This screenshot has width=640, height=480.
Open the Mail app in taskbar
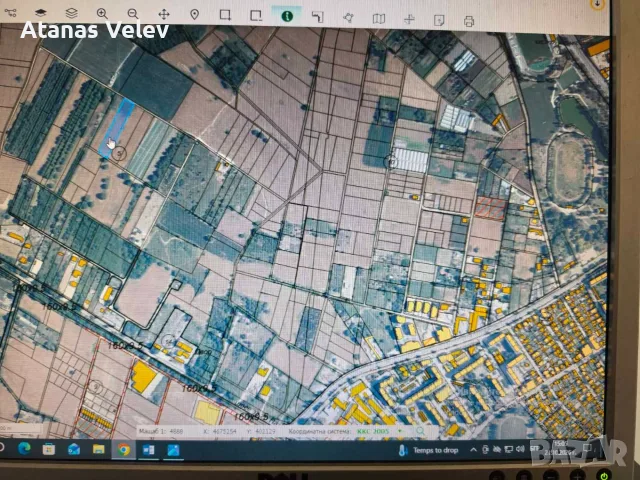click(74, 449)
